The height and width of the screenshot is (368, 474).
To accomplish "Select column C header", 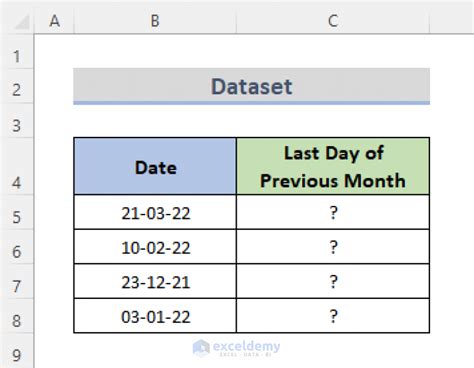I will [x=333, y=21].
